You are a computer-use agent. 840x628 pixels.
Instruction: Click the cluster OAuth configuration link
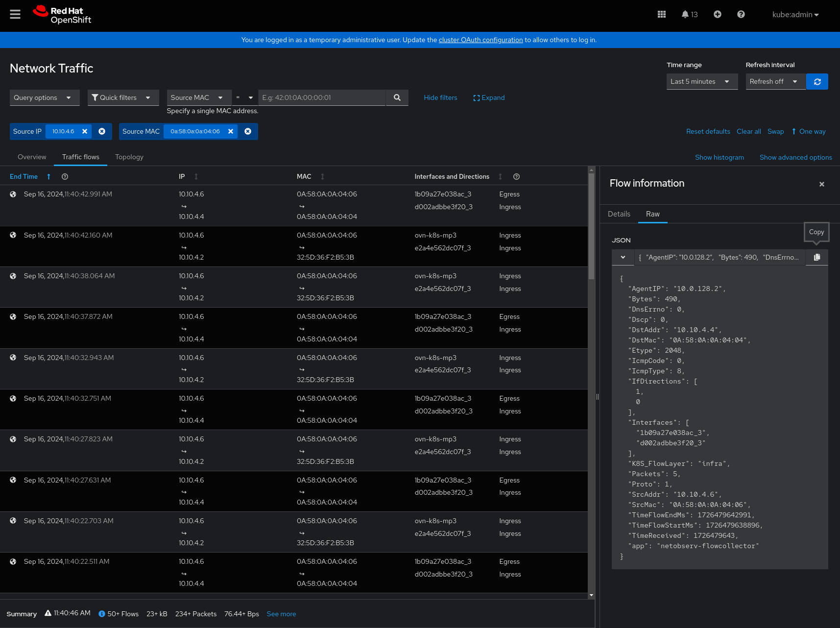[x=480, y=40]
